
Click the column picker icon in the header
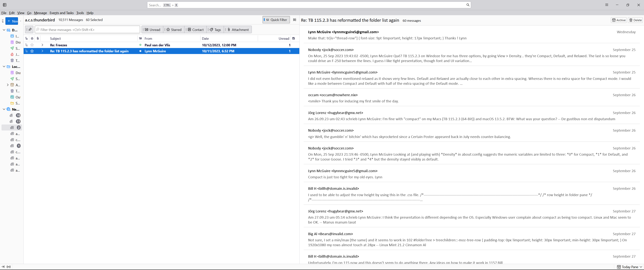pos(294,38)
